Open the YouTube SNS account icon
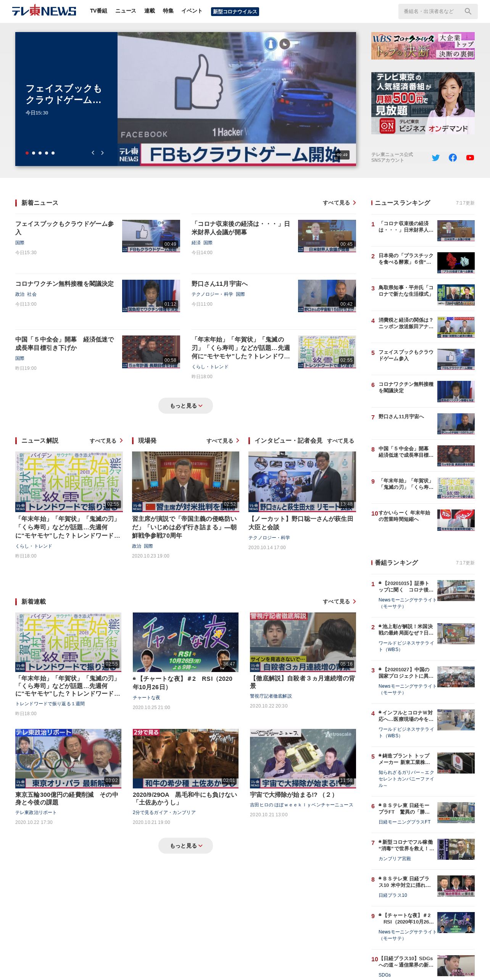Viewport: 490px width, 980px height. [x=470, y=158]
